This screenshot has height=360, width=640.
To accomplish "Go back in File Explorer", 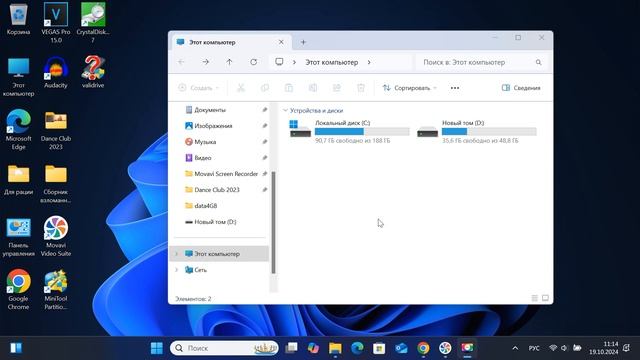I will (182, 62).
